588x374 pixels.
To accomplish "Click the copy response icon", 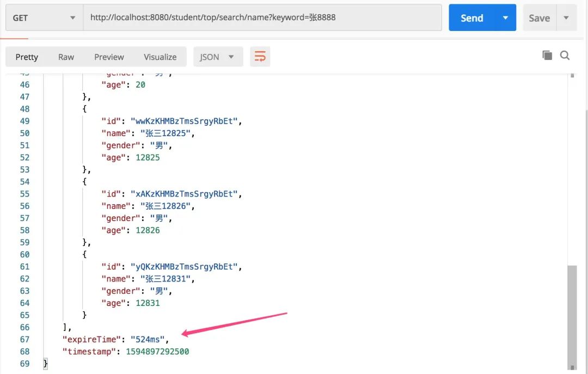I will [547, 55].
